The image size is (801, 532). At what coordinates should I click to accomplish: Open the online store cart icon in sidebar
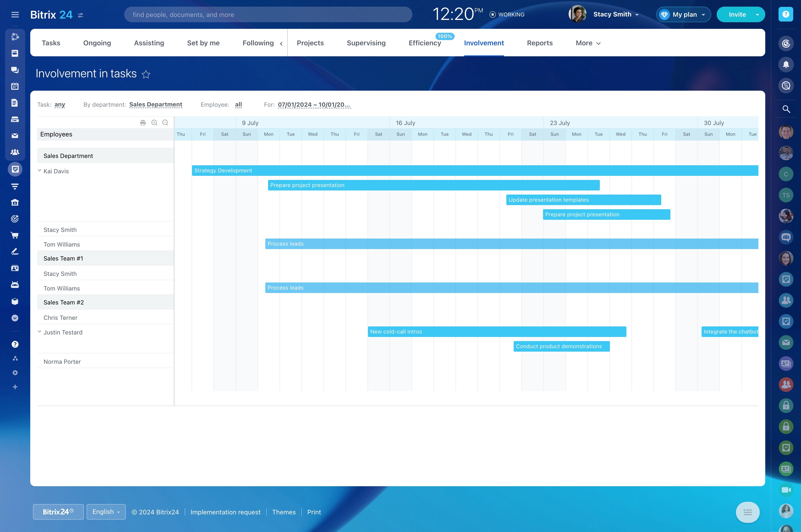point(15,235)
